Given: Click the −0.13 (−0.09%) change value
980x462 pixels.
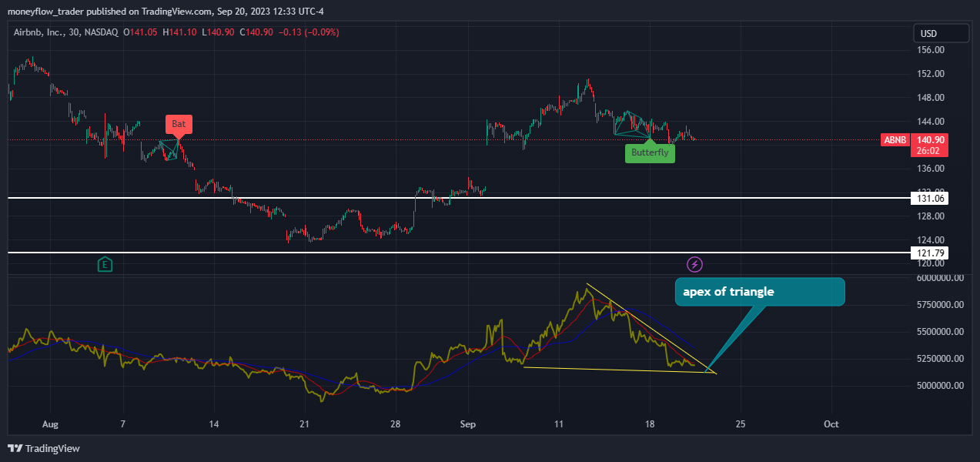Looking at the screenshot, I should [x=308, y=32].
